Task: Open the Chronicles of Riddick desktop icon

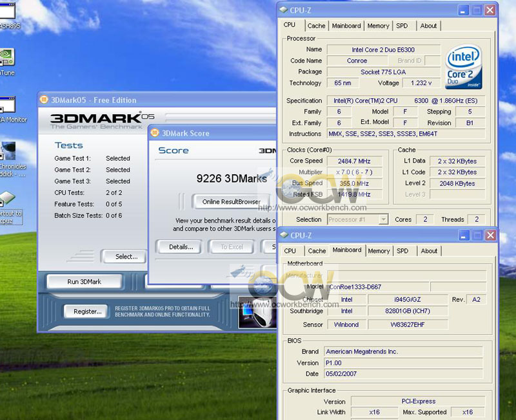Action: click(8, 151)
